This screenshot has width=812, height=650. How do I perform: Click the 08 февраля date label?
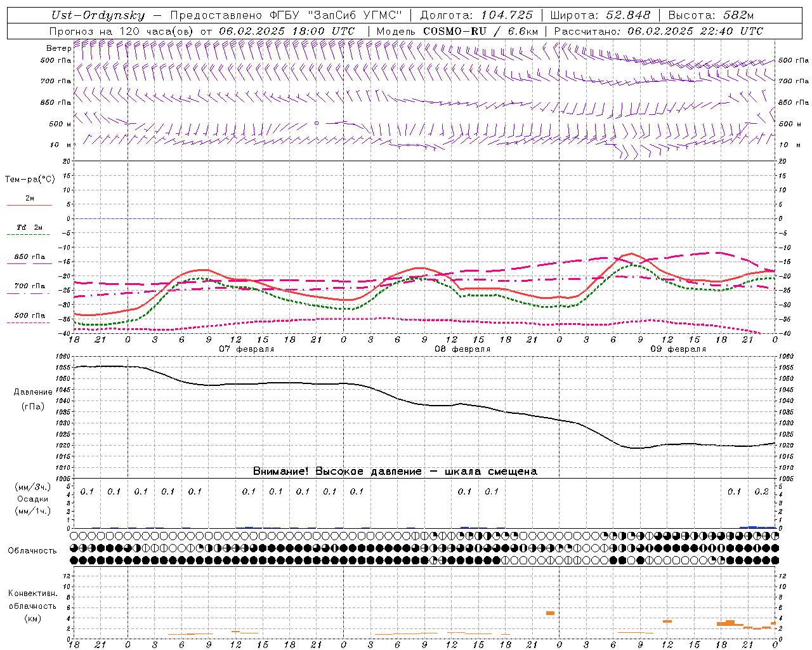(x=462, y=349)
